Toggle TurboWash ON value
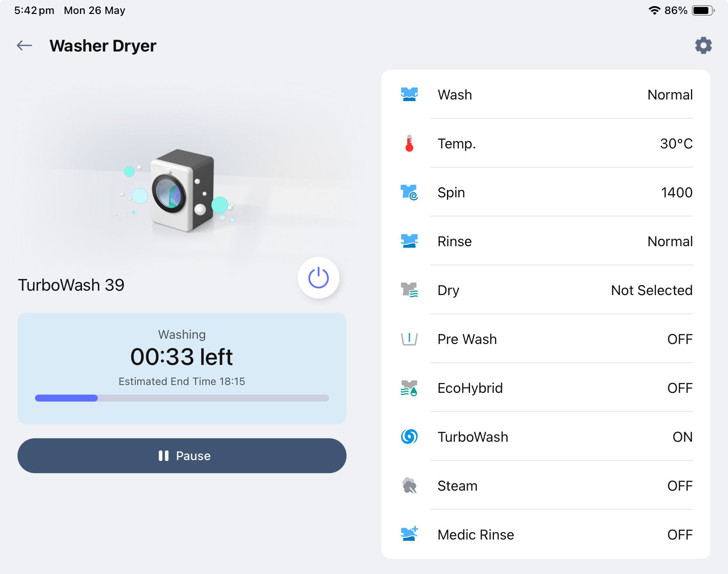 682,437
